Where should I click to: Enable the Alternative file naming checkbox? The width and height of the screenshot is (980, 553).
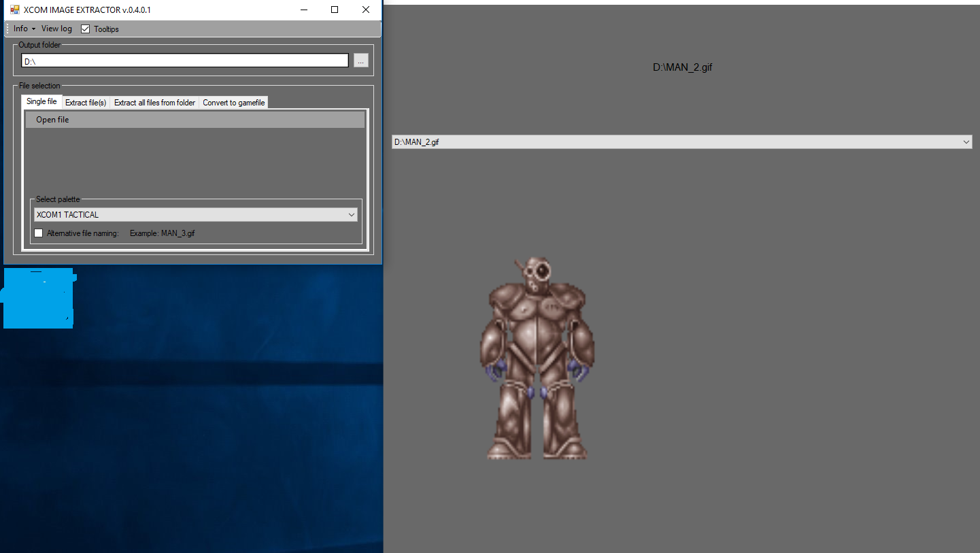pos(39,233)
